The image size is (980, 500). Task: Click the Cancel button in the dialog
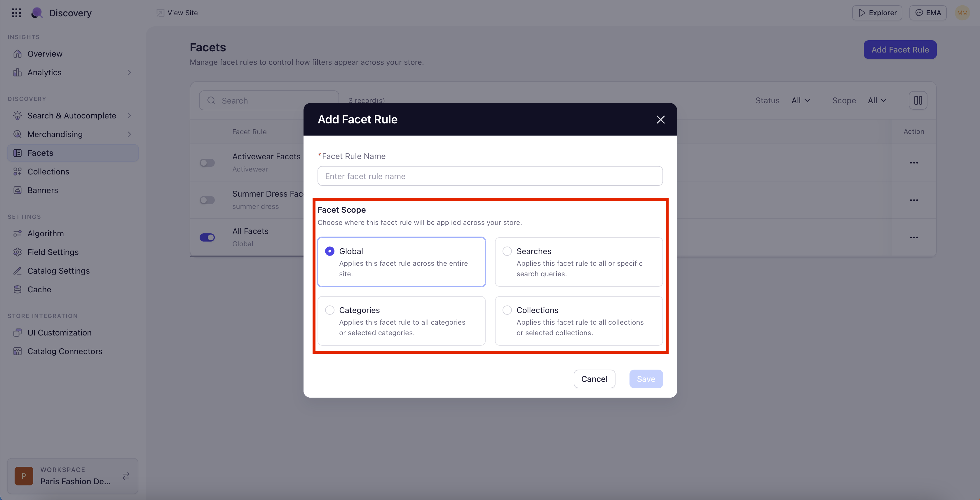[594, 379]
